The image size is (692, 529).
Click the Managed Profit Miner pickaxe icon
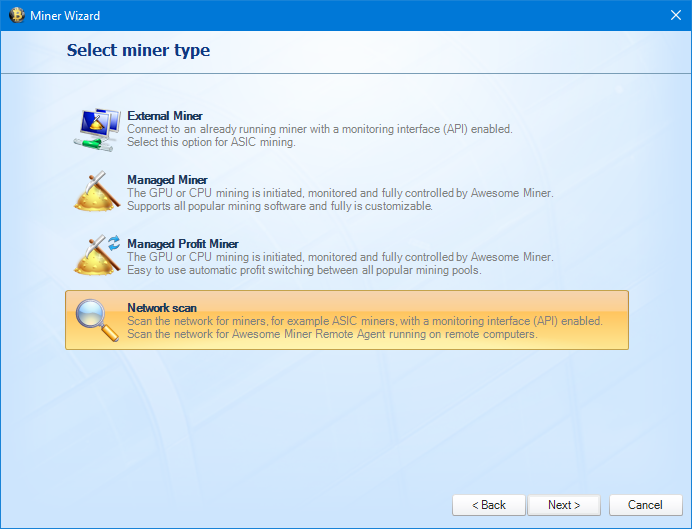pos(97,255)
